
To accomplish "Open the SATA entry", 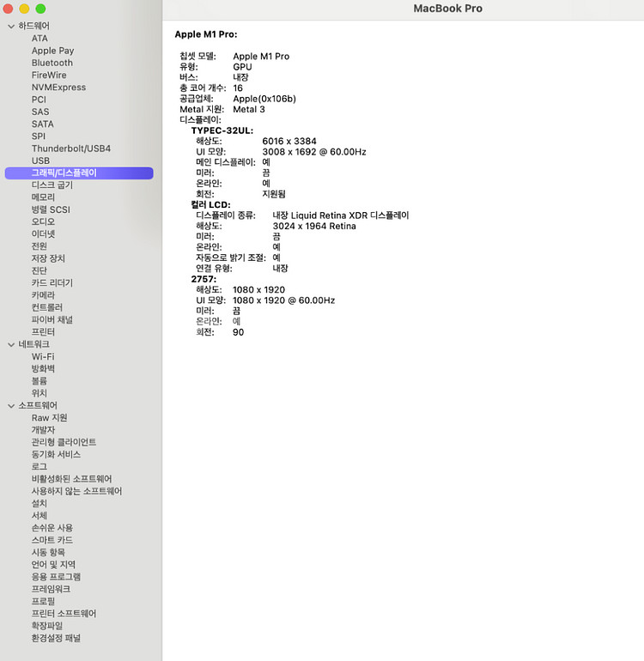I will pyautogui.click(x=43, y=124).
